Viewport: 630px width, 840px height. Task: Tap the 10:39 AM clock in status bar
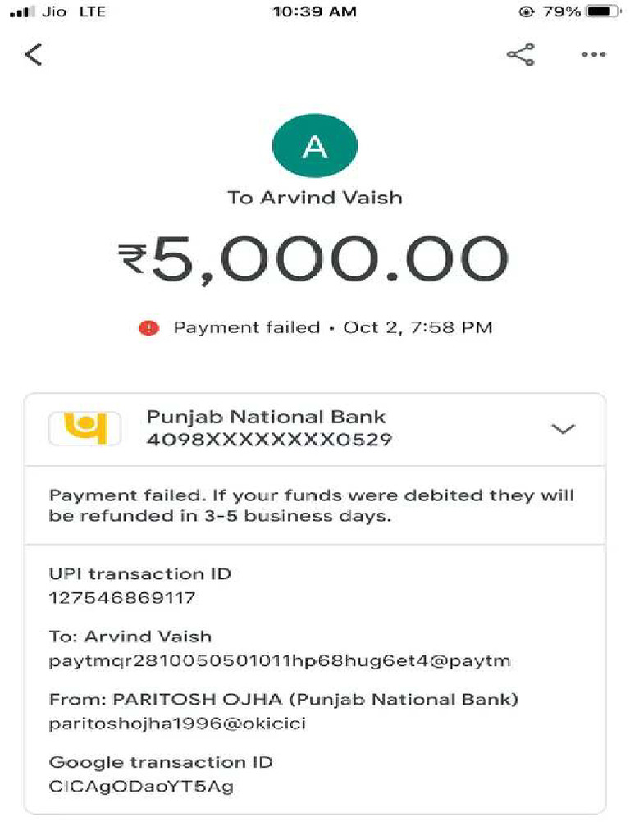pos(315,11)
